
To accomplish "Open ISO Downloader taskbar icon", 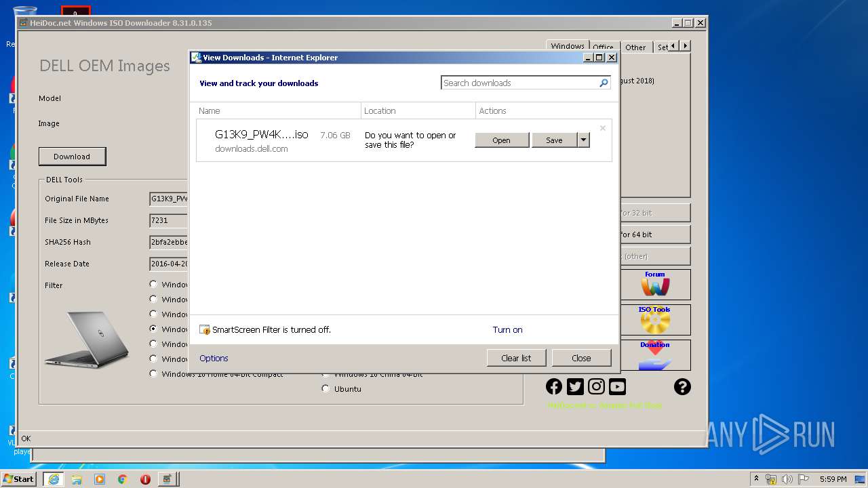I will coord(168,479).
